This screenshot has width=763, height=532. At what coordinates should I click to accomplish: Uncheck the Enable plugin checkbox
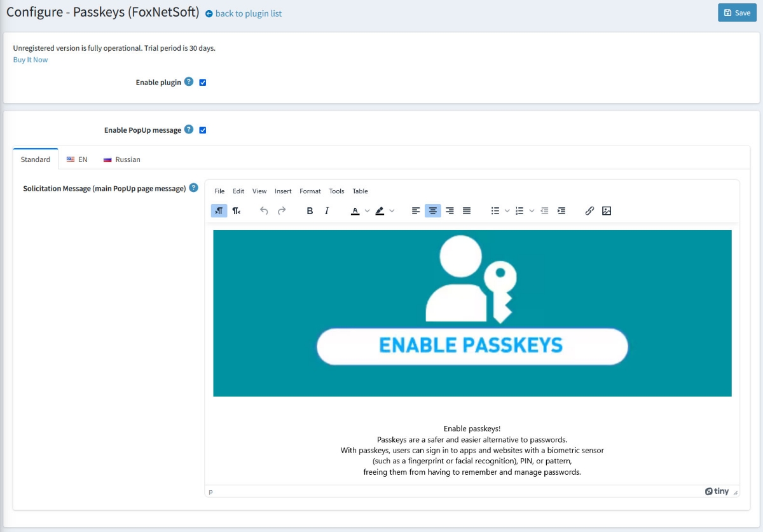(x=203, y=83)
